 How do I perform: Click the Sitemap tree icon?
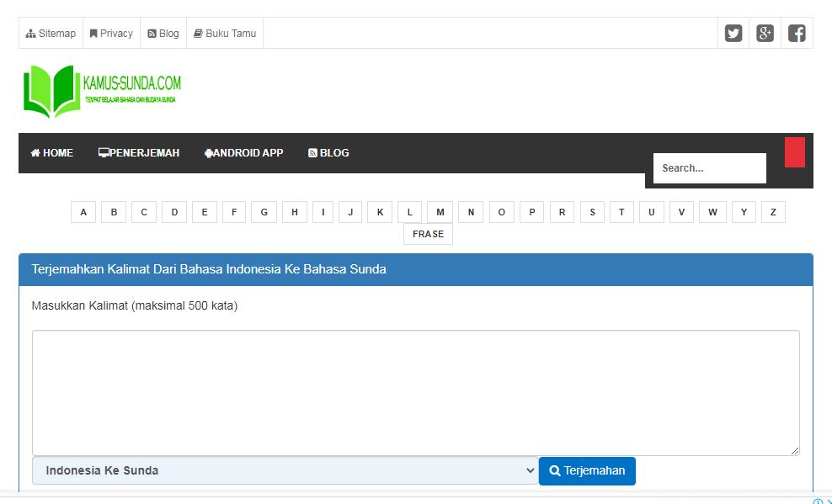coord(30,33)
